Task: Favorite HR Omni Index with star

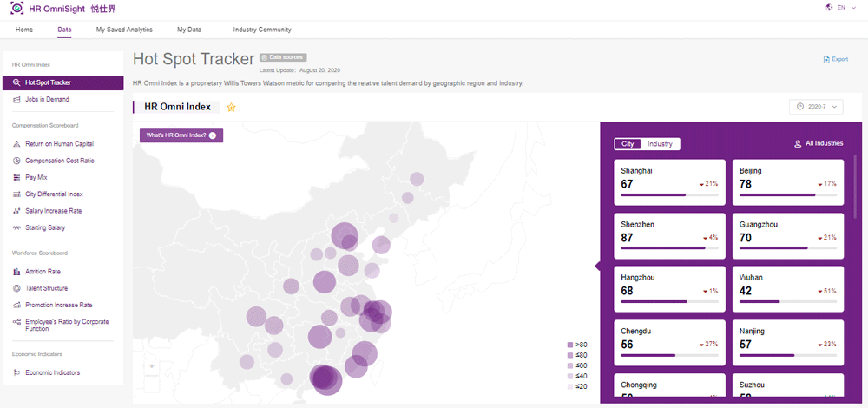Action: point(232,108)
